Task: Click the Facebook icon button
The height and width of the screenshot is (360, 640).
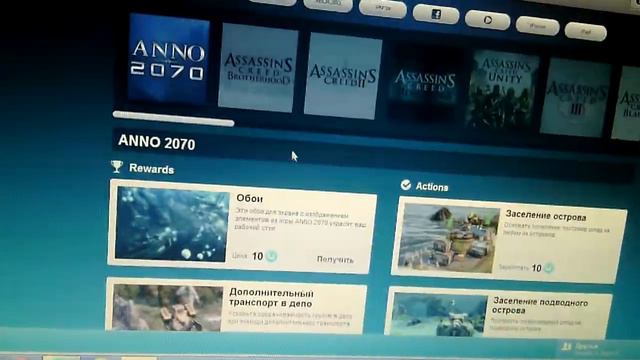Action: (x=436, y=14)
